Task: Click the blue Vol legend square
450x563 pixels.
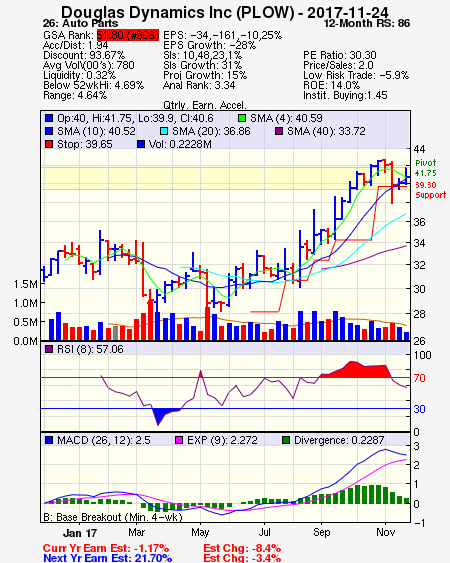Action: click(141, 144)
